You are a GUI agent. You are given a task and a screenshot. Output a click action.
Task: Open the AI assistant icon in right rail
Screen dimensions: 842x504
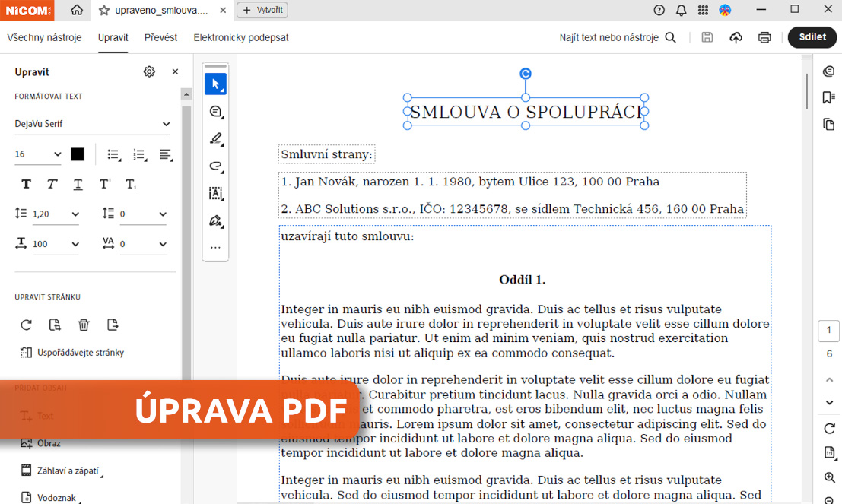tap(828, 71)
